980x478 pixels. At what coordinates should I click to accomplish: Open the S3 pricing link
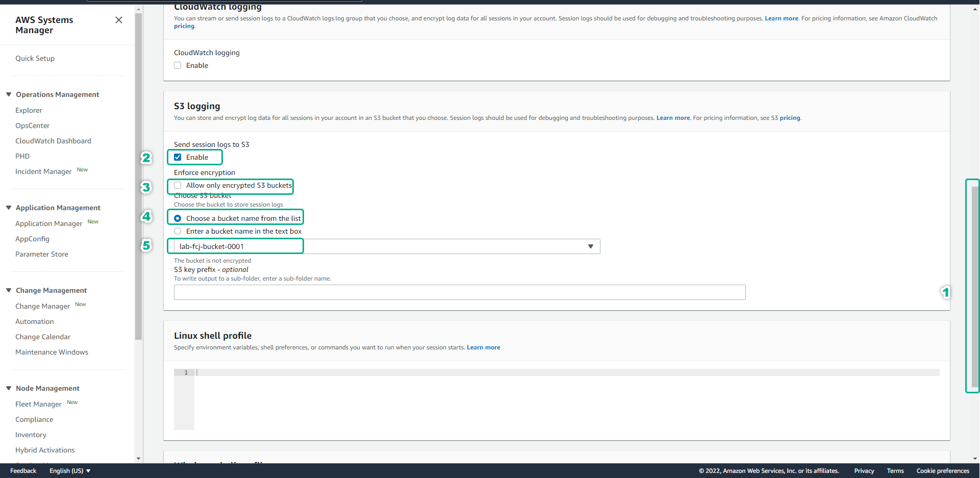tap(790, 118)
